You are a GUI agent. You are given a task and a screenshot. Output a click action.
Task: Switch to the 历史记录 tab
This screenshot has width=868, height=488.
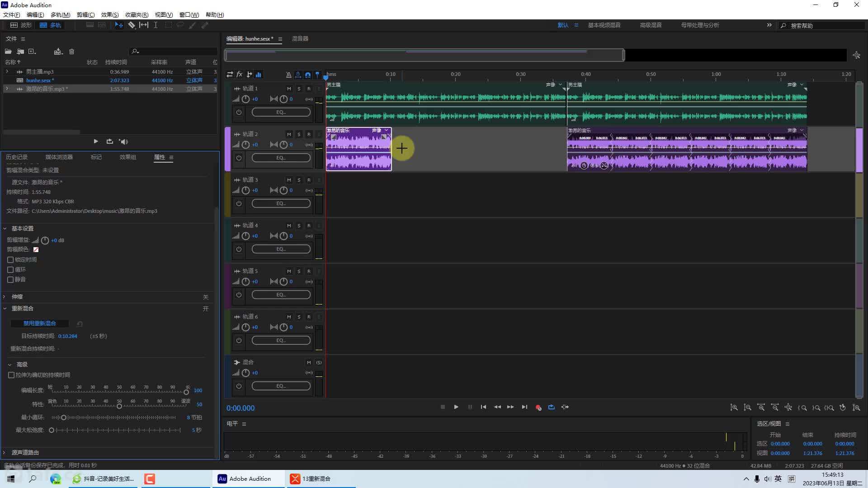tap(17, 157)
